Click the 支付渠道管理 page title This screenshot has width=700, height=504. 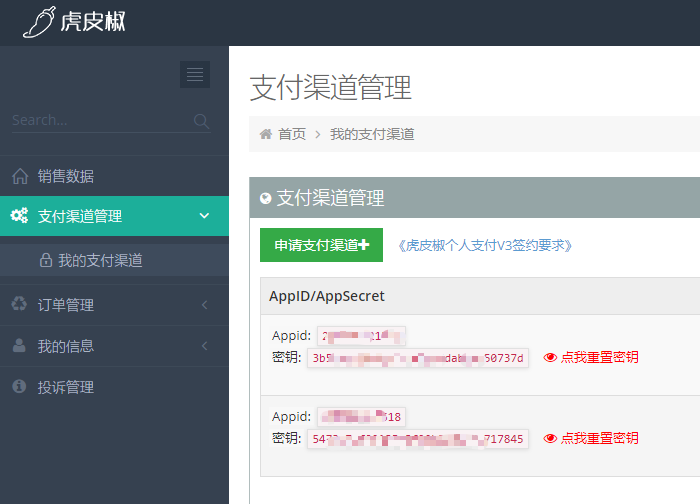click(x=330, y=87)
